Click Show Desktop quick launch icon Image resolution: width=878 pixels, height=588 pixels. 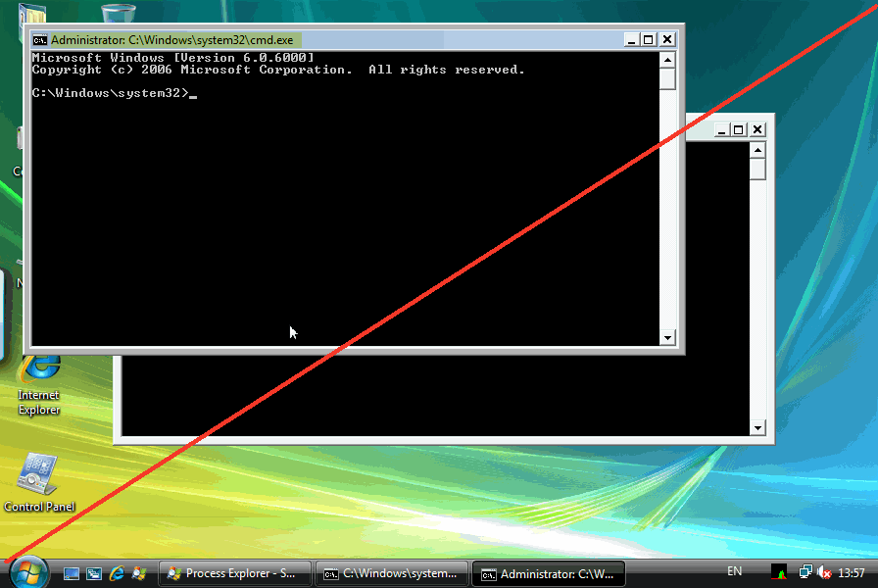coord(72,573)
